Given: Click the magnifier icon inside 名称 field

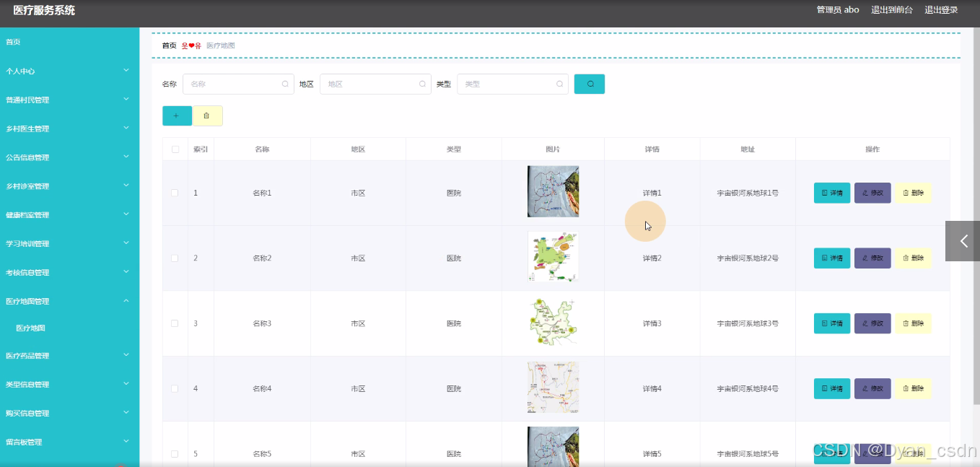Looking at the screenshot, I should 285,84.
